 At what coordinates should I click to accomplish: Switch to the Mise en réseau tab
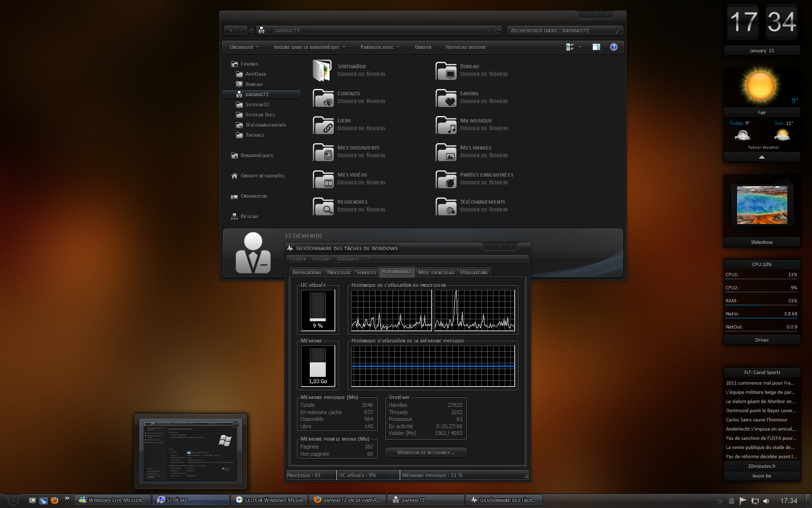[x=436, y=272]
